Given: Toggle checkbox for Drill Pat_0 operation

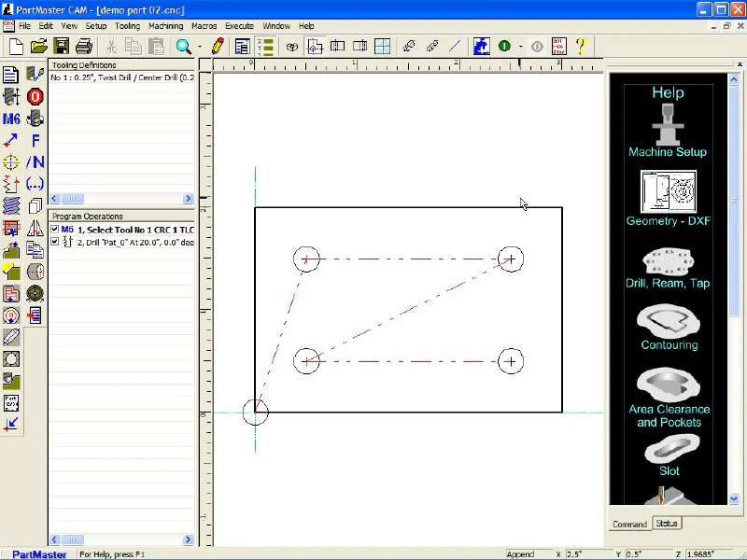Looking at the screenshot, I should [55, 242].
